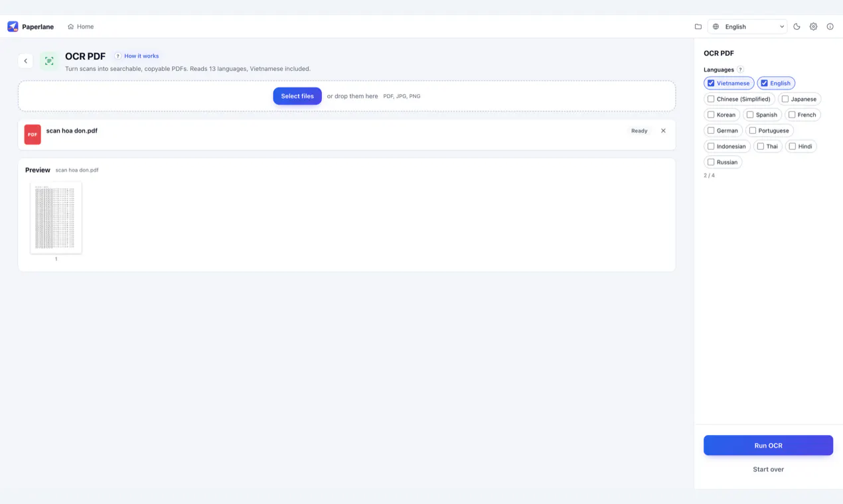
Task: Remove scan hoa don.pdf with the X
Action: pos(663,131)
